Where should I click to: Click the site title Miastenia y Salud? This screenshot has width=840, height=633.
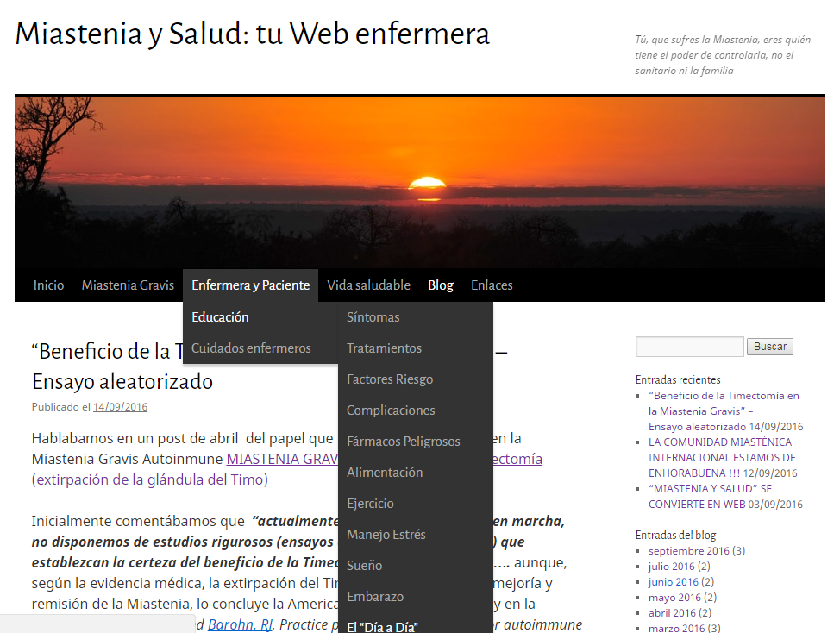tap(252, 34)
